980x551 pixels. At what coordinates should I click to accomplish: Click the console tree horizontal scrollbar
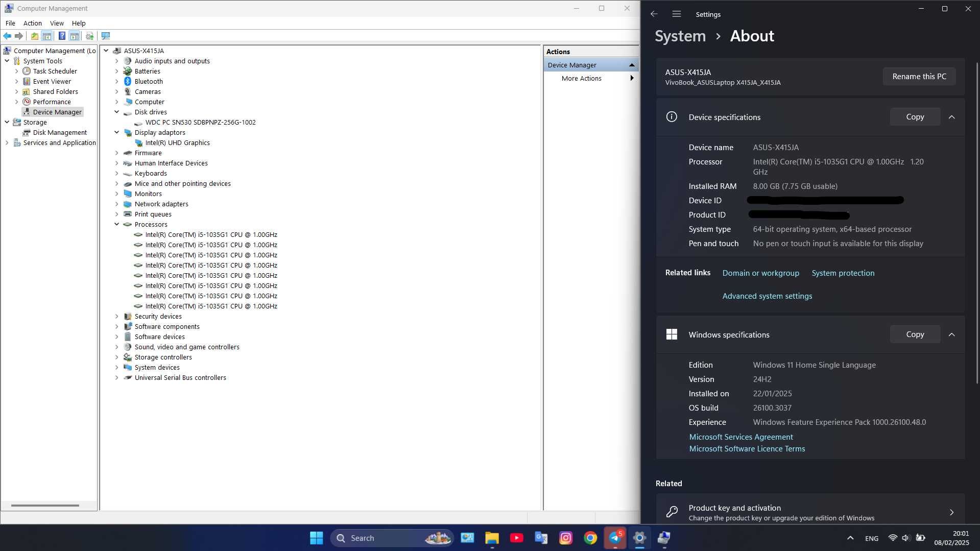45,506
